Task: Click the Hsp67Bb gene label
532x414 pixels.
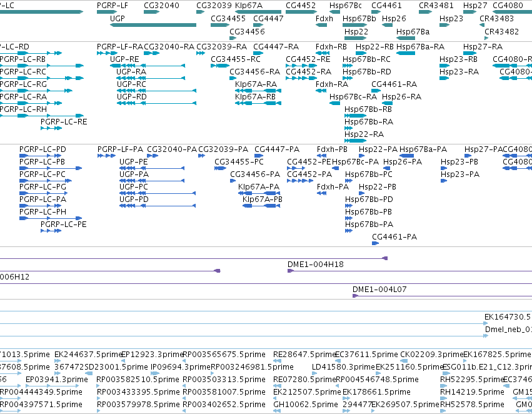Action: (x=359, y=18)
